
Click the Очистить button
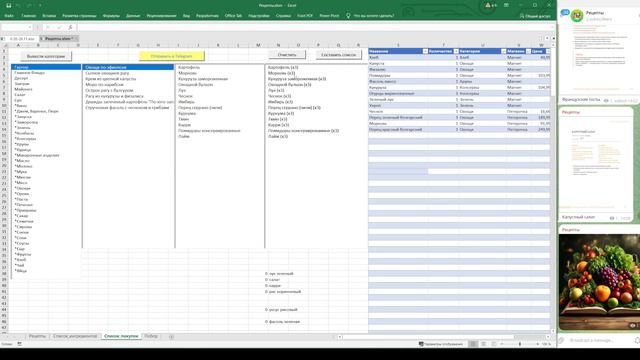coord(287,55)
